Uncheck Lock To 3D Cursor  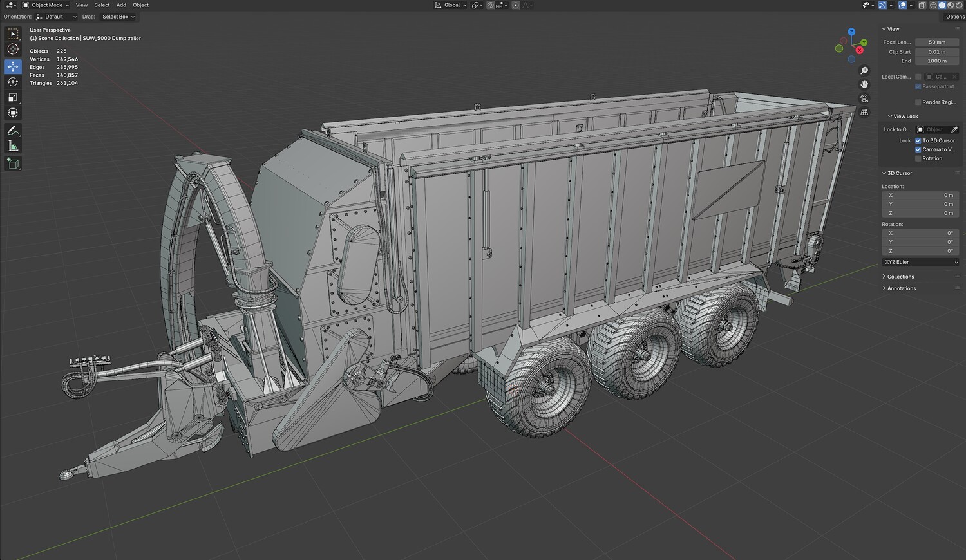tap(918, 140)
